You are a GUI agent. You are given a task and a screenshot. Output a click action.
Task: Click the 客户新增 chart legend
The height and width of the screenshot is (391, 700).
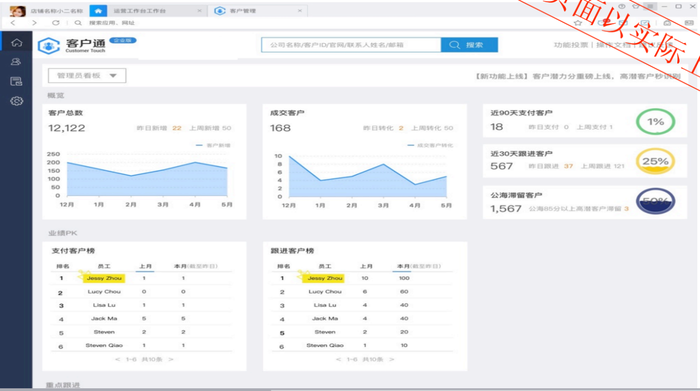(213, 145)
